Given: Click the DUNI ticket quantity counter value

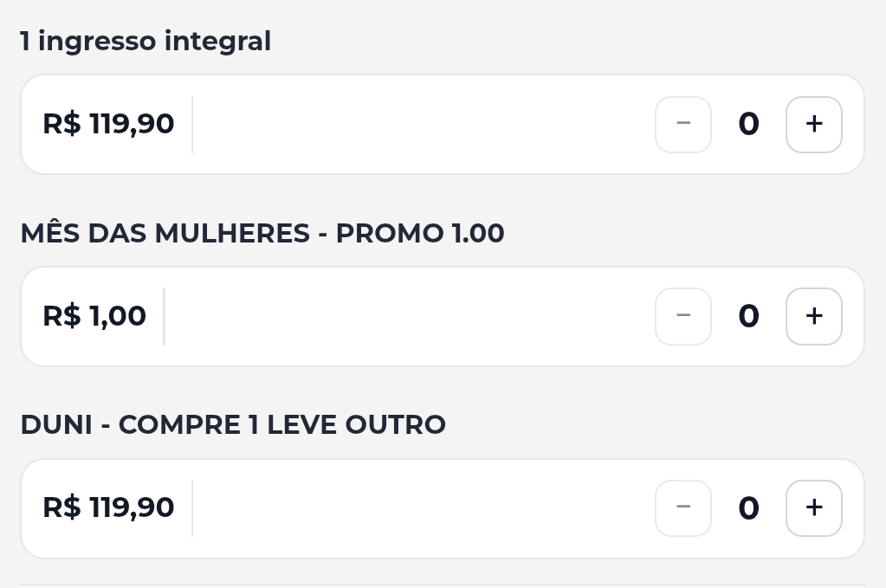Looking at the screenshot, I should click(748, 508).
